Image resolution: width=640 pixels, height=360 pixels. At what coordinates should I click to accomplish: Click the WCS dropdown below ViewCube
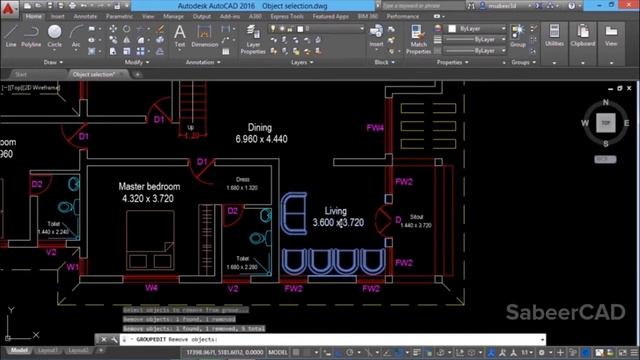[x=605, y=159]
